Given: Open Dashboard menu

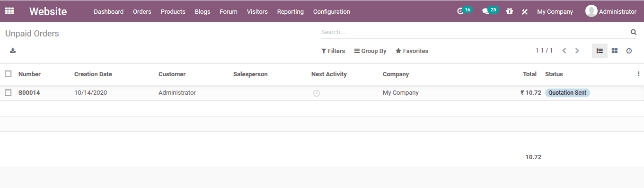Looking at the screenshot, I should click(x=108, y=11).
